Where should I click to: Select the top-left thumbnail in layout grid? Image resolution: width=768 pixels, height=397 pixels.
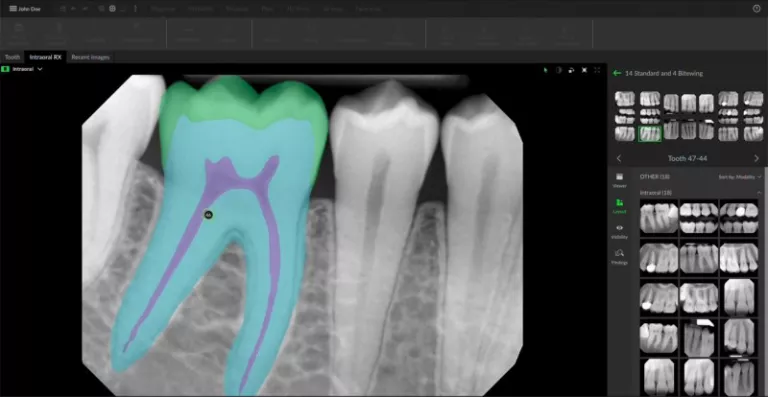point(624,99)
